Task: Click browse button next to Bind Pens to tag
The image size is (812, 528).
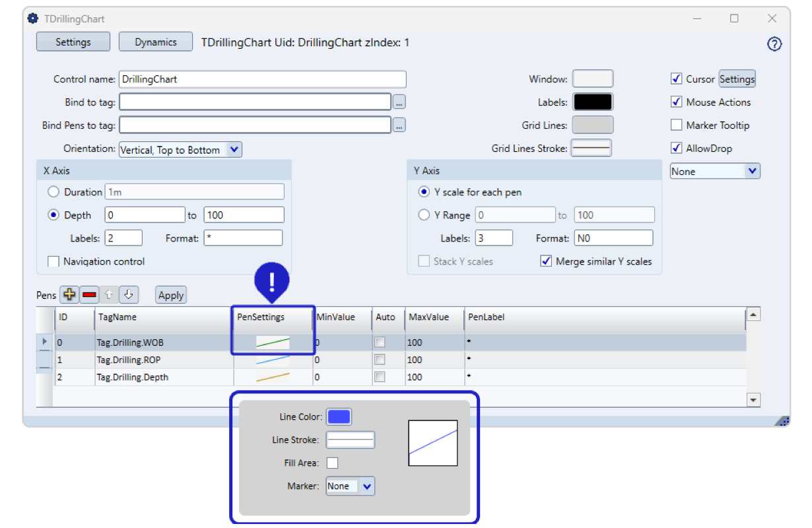Action: (399, 125)
